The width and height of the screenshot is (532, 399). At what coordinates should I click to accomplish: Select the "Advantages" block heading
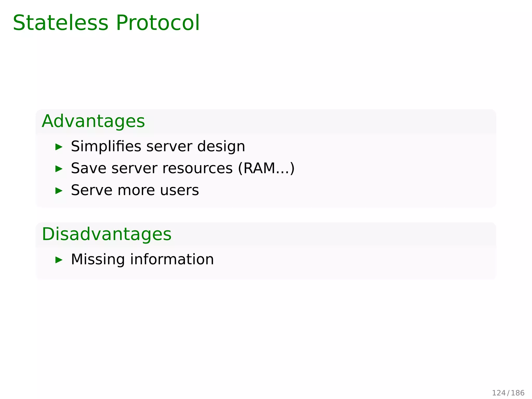(93, 121)
